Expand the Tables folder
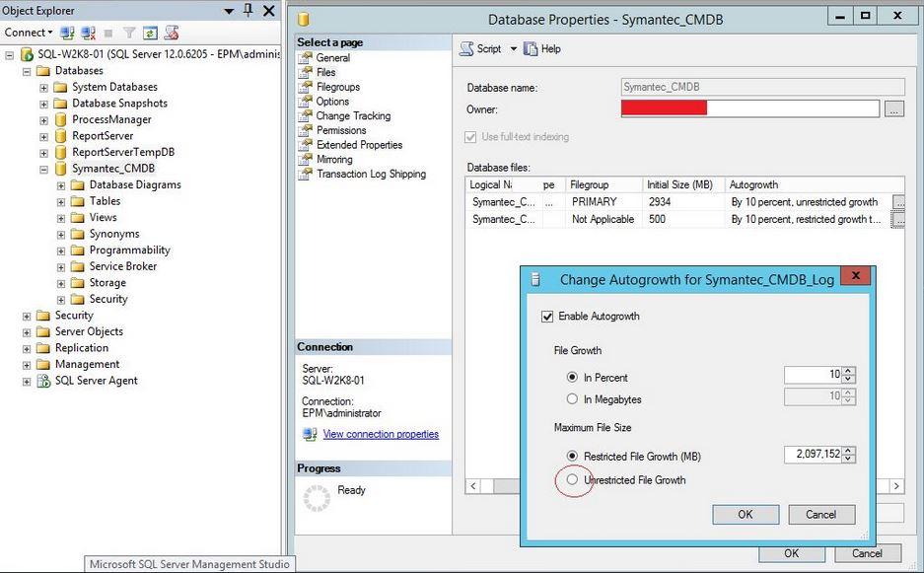924x573 pixels. coord(61,202)
